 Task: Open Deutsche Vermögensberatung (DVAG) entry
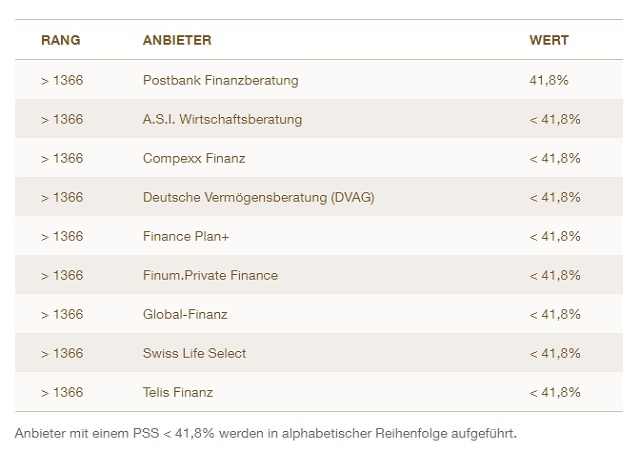[258, 197]
